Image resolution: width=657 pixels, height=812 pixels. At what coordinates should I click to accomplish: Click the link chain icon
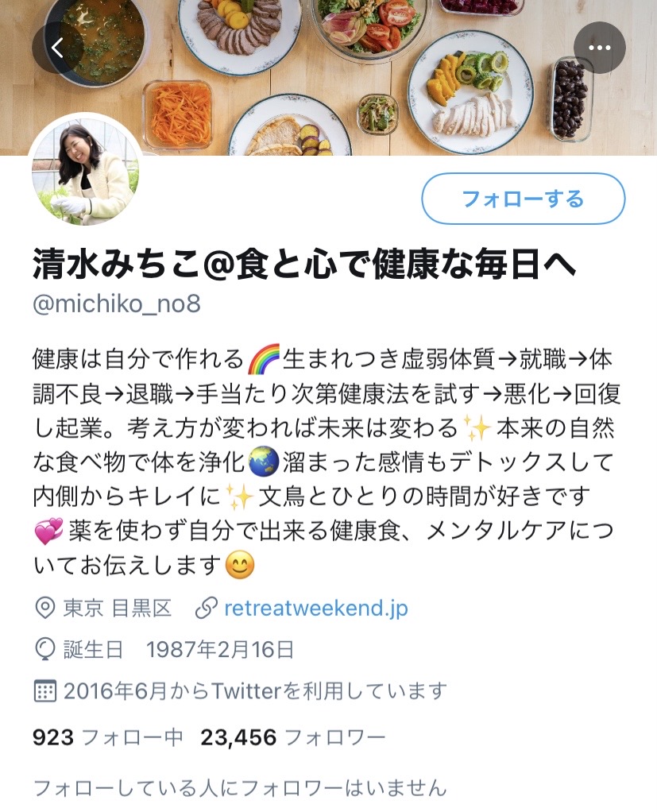click(x=206, y=609)
